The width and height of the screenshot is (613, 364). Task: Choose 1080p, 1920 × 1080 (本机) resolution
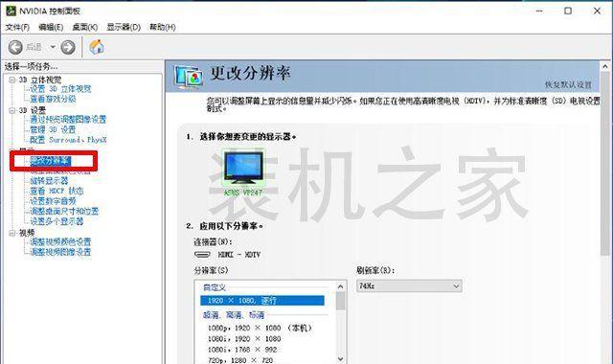point(260,328)
